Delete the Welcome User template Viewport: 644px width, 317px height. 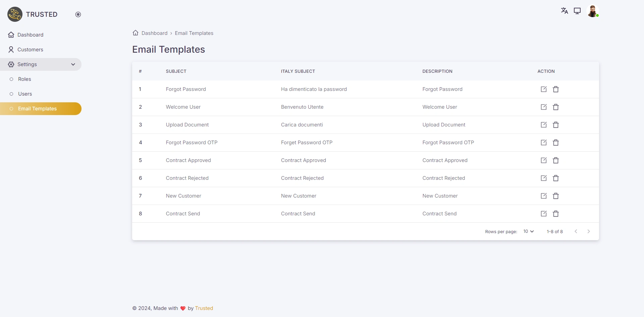pos(556,107)
